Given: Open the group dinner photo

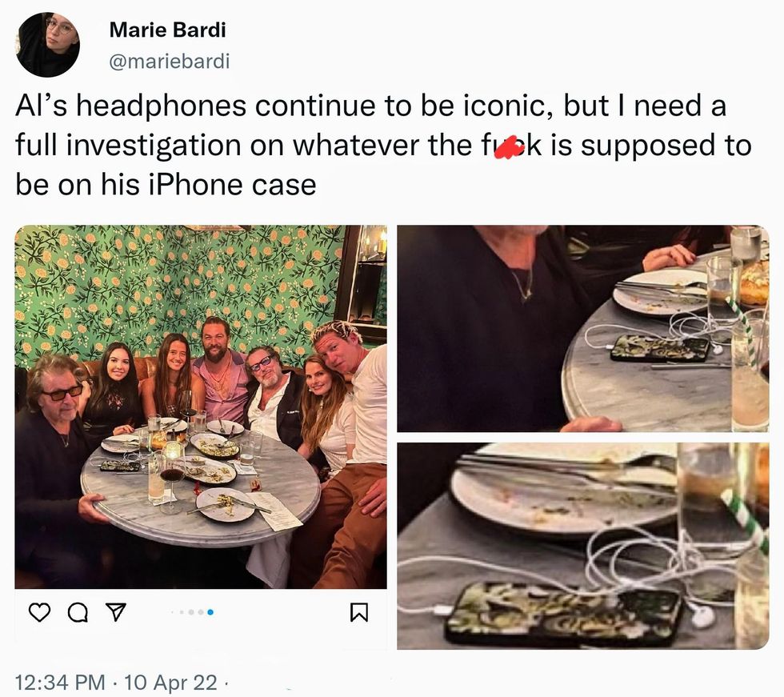Looking at the screenshot, I should pos(200,407).
